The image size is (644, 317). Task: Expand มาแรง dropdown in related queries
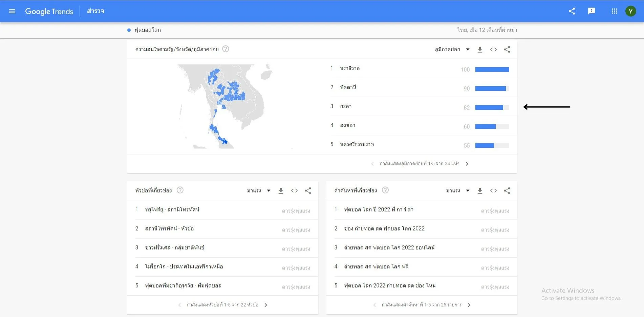click(458, 191)
